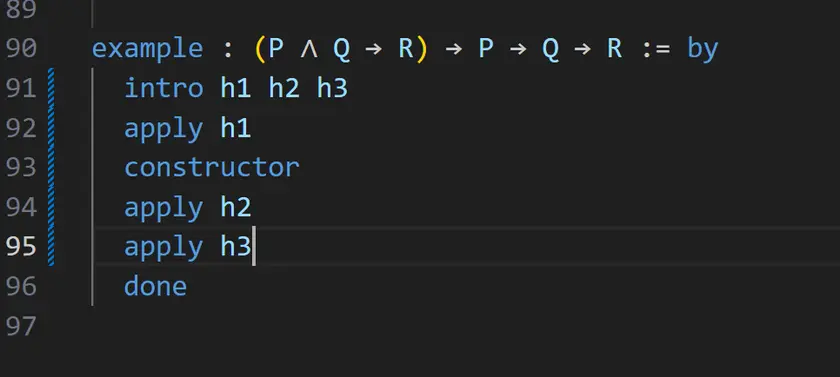Click the yellow opening parenthesis on line 90

point(260,49)
